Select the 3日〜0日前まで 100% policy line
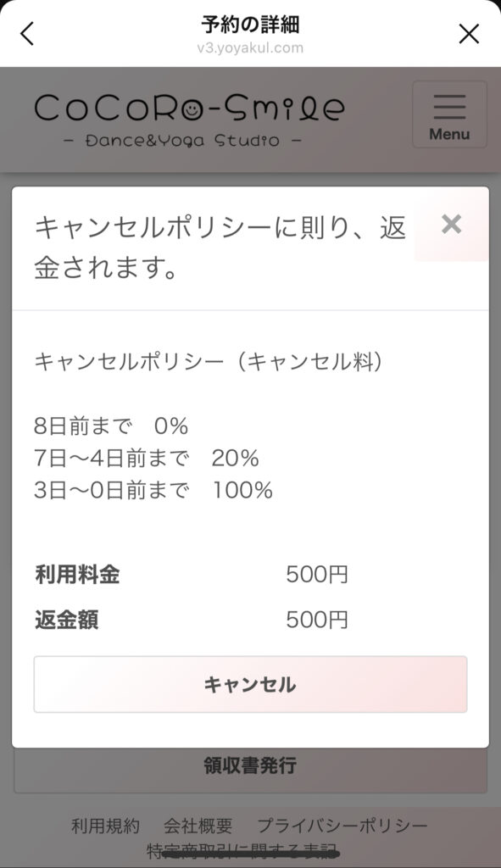This screenshot has height=868, width=501. (153, 491)
